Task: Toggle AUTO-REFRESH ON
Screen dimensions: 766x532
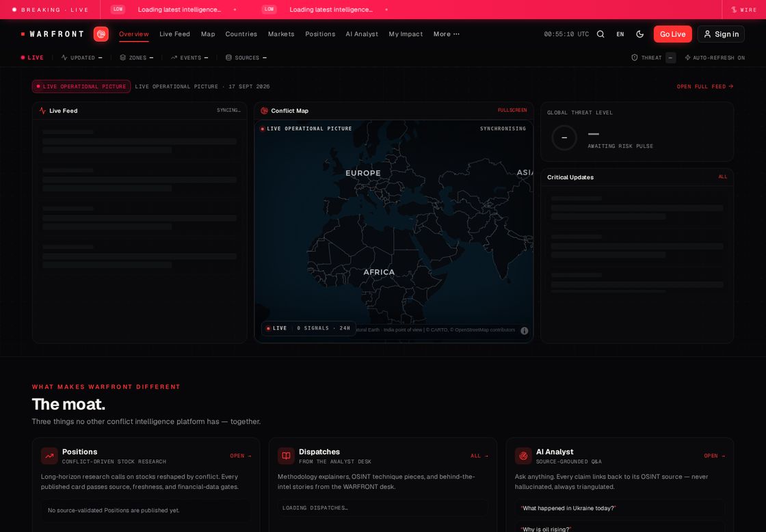Action: (x=715, y=57)
